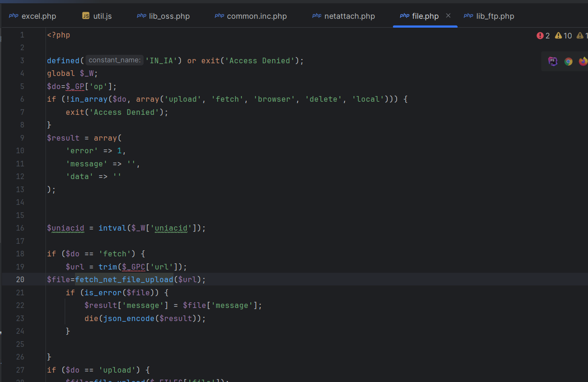Click the 'upload' string on line 27
This screenshot has width=588, height=382.
(117, 370)
